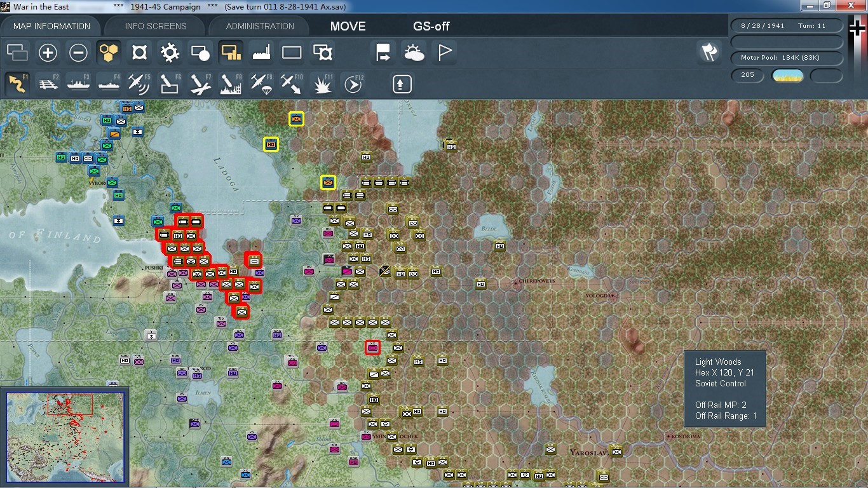Click the rectangle with circle icon

point(200,52)
